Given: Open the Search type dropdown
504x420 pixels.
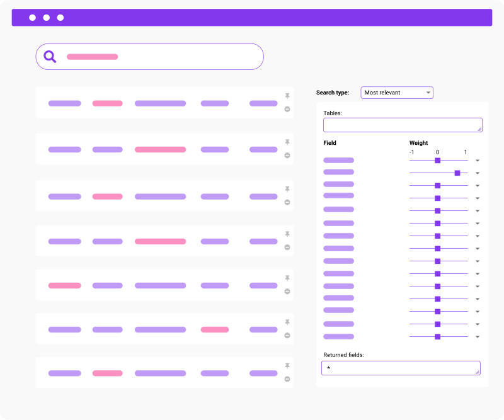Looking at the screenshot, I should pos(397,93).
